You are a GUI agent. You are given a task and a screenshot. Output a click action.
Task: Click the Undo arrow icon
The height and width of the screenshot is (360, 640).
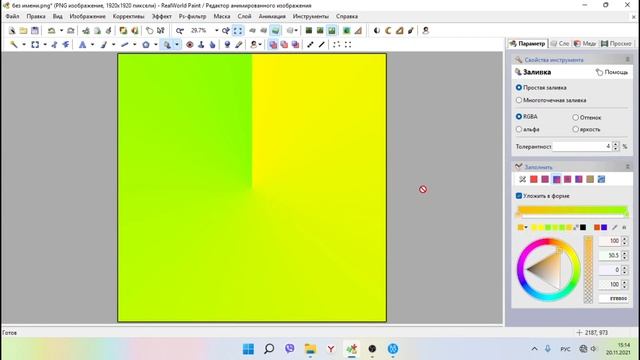pyautogui.click(x=51, y=31)
